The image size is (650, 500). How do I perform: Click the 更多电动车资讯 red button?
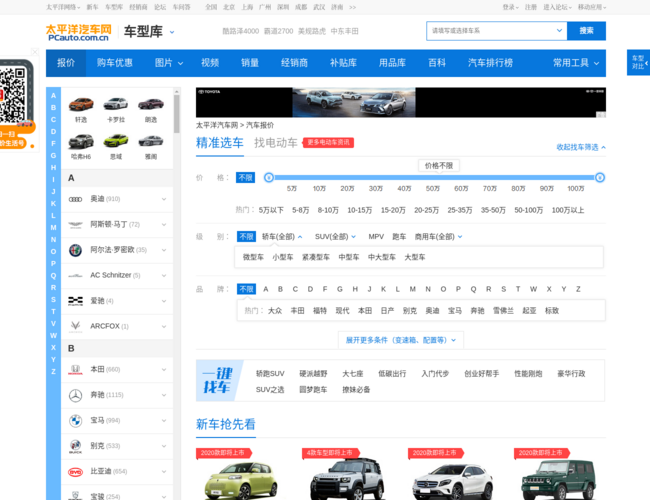tap(328, 143)
